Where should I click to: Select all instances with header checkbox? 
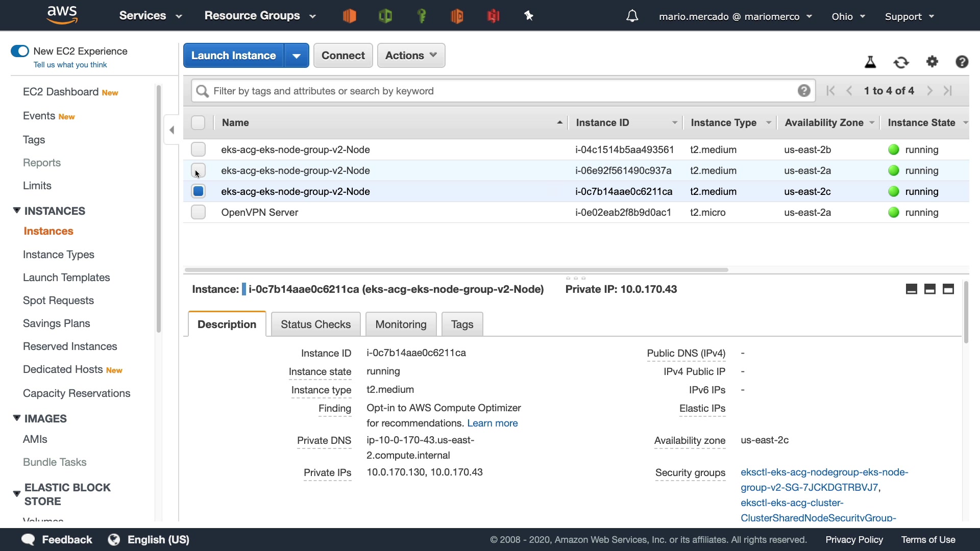click(x=198, y=122)
